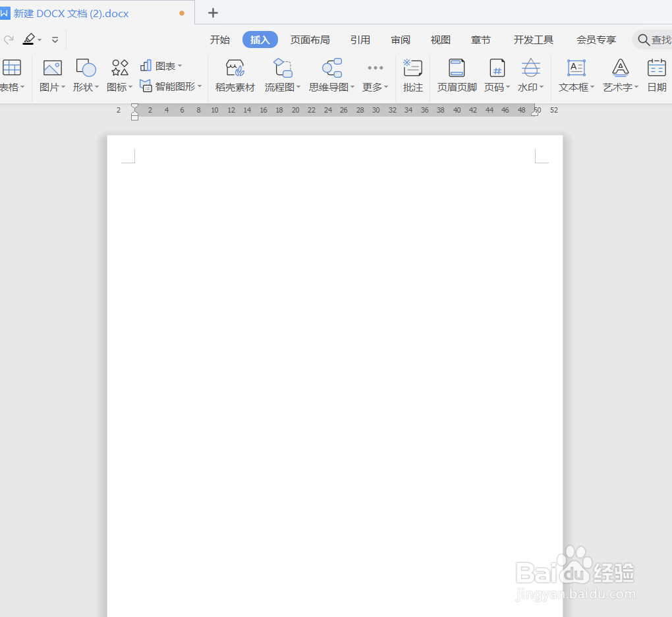The width and height of the screenshot is (672, 617).
Task: Expand the 页码 dropdown arrow
Action: pos(508,87)
